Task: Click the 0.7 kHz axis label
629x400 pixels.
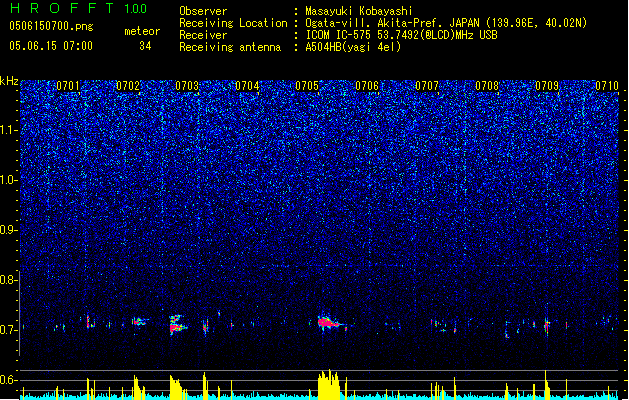Action: pos(9,330)
